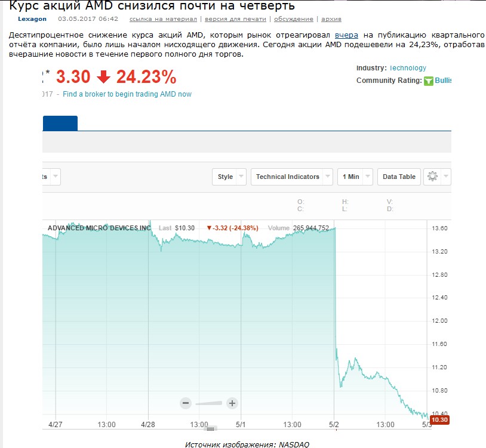Click the chart settings gear icon
This screenshot has width=486, height=448.
pos(433,177)
